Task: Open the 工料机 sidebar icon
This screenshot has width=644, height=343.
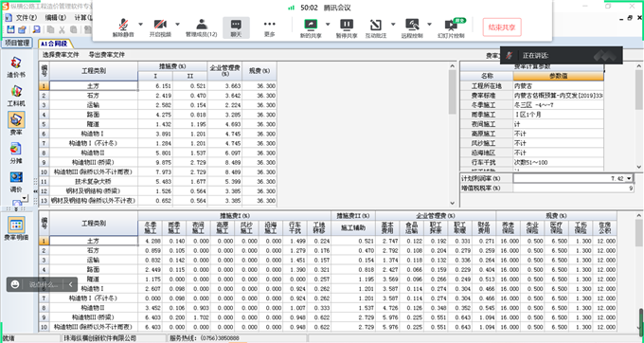Action: point(16,96)
